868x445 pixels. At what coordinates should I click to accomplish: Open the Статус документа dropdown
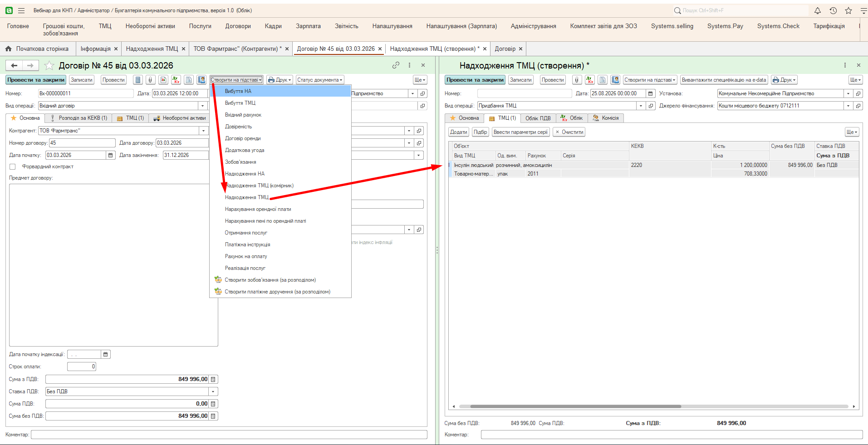click(x=320, y=80)
